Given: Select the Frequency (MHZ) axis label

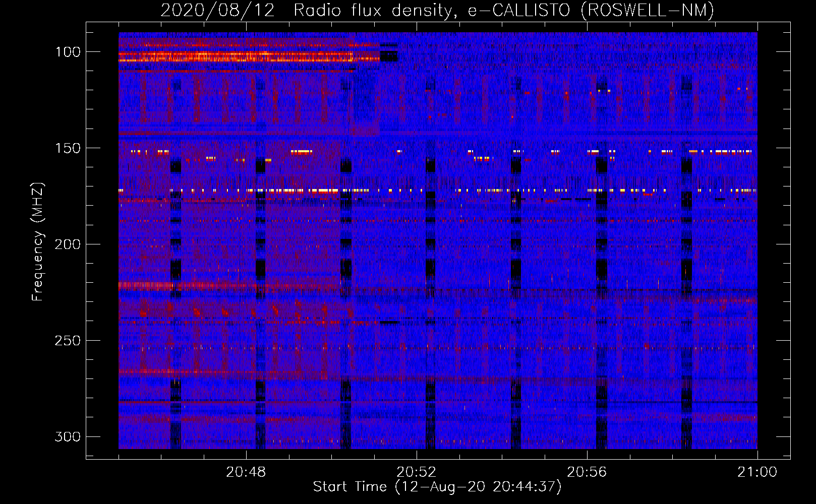Looking at the screenshot, I should tap(38, 241).
